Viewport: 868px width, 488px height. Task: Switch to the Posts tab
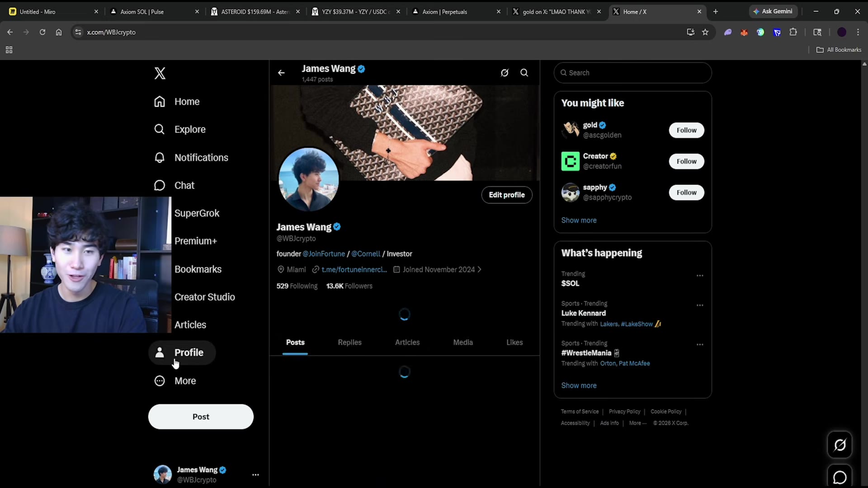pyautogui.click(x=295, y=343)
